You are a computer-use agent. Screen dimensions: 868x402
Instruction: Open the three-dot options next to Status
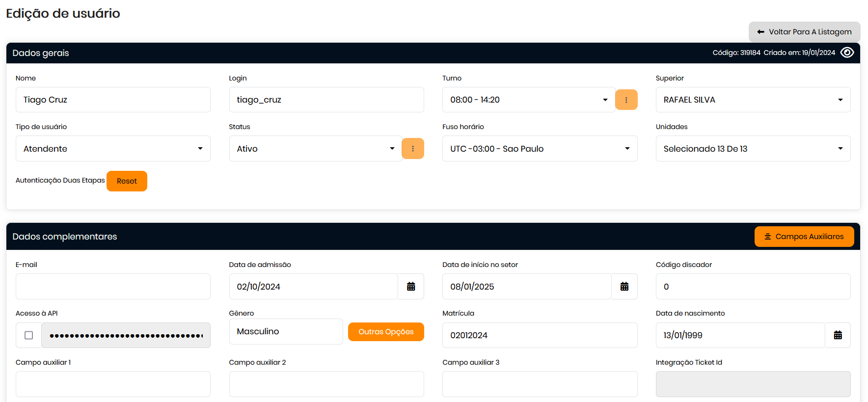412,149
